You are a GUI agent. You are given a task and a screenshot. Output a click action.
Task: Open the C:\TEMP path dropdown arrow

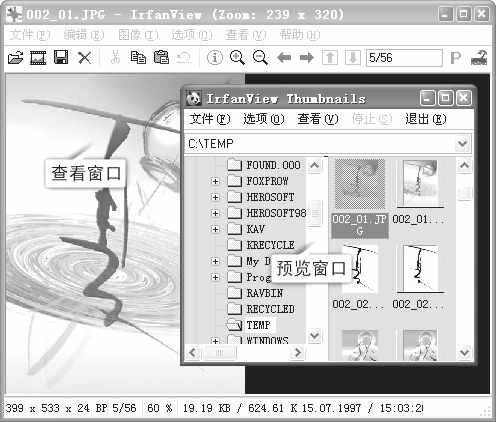[x=462, y=144]
